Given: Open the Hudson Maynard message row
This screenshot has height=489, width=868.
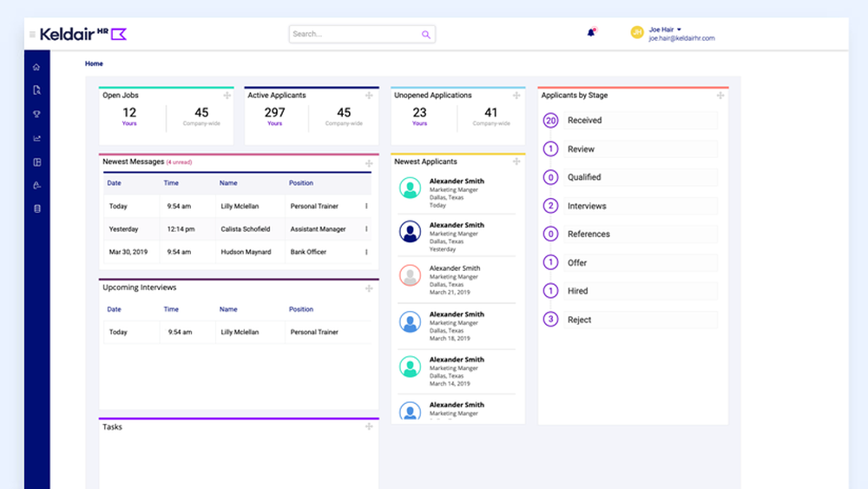Looking at the screenshot, I should 237,252.
